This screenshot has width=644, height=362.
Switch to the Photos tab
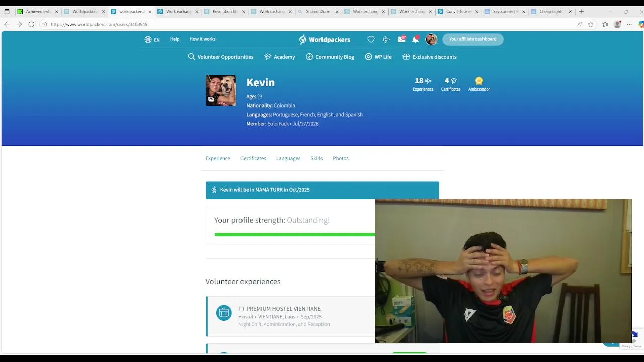coord(341,158)
